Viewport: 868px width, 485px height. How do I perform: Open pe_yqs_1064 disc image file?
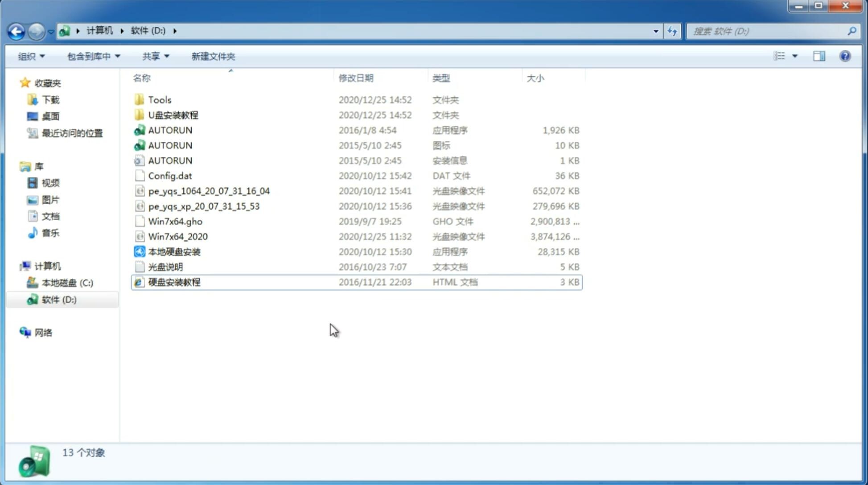209,191
